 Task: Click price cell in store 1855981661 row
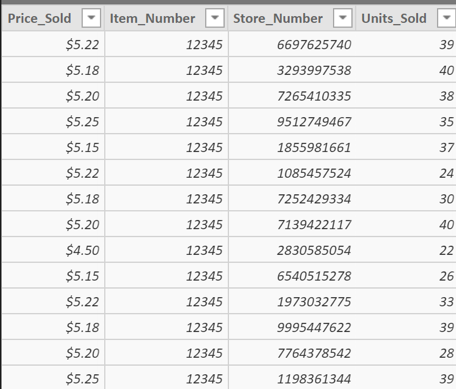click(53, 147)
